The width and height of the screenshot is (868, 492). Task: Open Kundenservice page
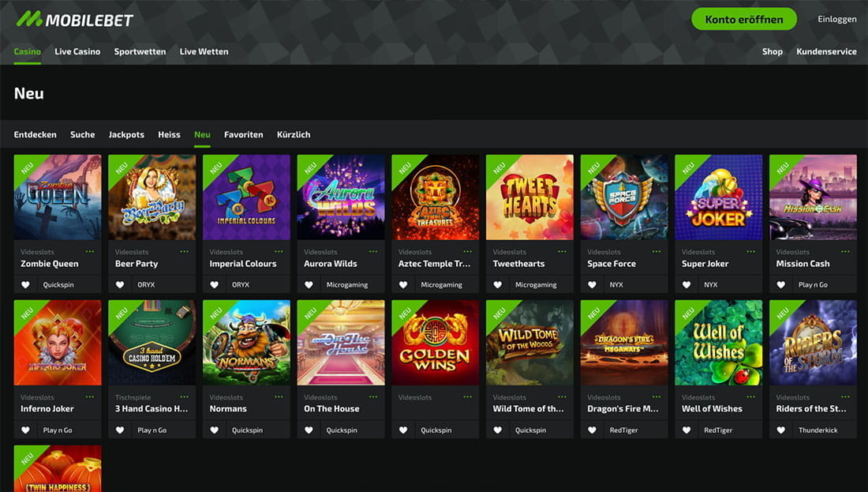pos(826,51)
